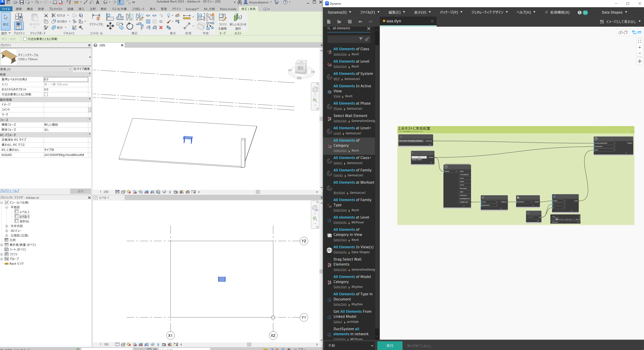
Task: Click the Offset tool icon
Action: tap(120, 17)
